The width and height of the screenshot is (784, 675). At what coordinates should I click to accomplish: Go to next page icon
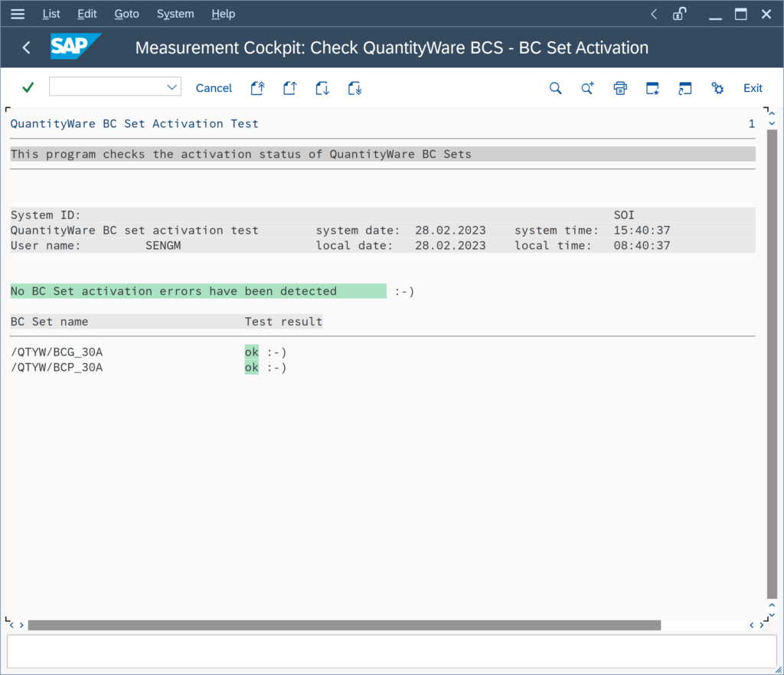[x=322, y=88]
